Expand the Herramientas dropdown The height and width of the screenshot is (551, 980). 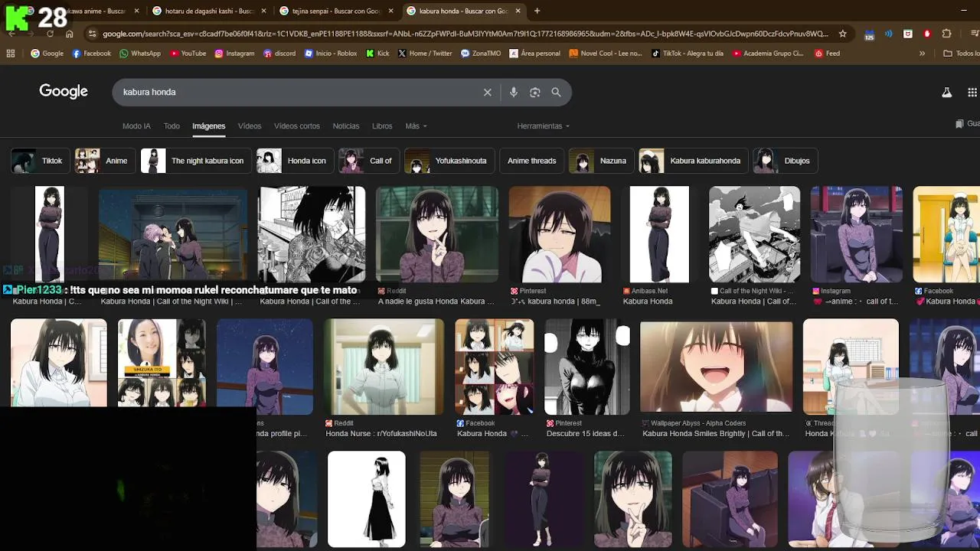(x=543, y=126)
